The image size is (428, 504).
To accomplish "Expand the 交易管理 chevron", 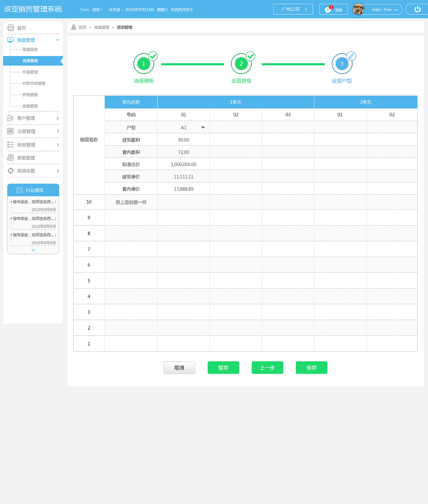I will pos(58,131).
